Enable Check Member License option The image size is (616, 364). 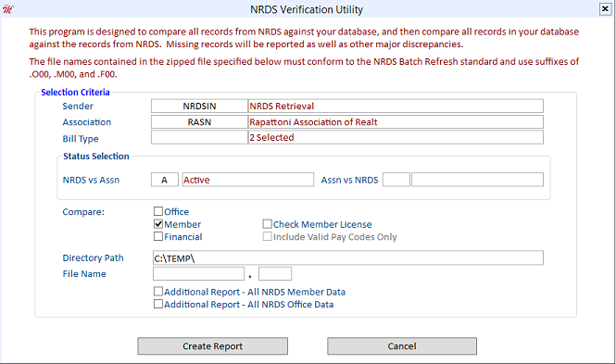pyautogui.click(x=267, y=224)
